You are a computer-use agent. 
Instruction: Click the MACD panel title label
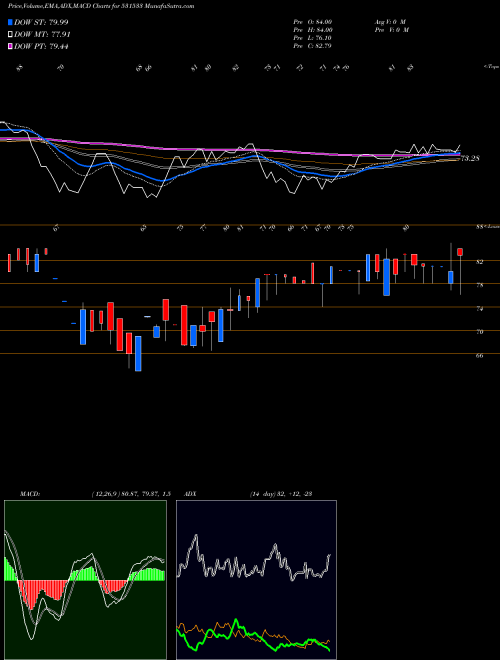(29, 494)
